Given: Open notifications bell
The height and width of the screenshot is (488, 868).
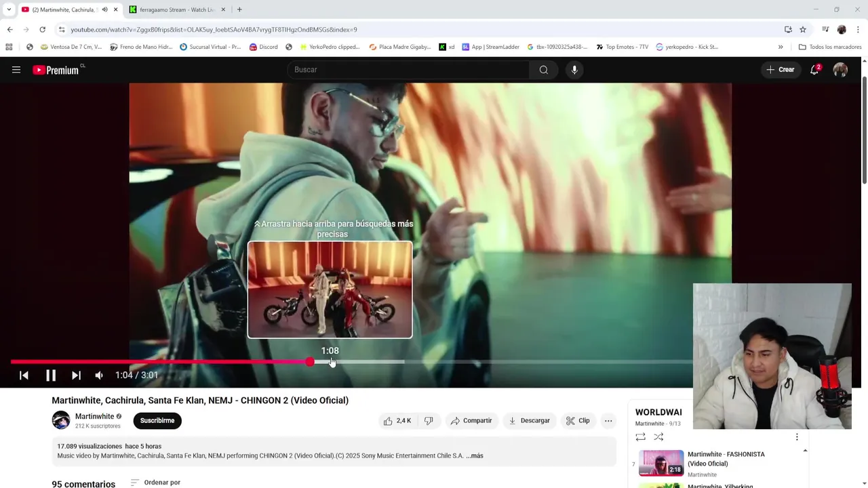Looking at the screenshot, I should pyautogui.click(x=815, y=69).
